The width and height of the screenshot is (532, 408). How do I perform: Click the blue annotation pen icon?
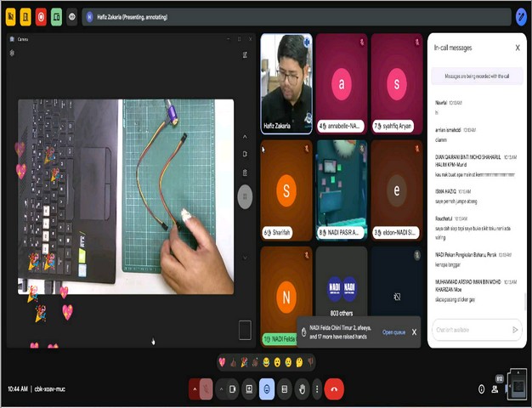pos(521,16)
